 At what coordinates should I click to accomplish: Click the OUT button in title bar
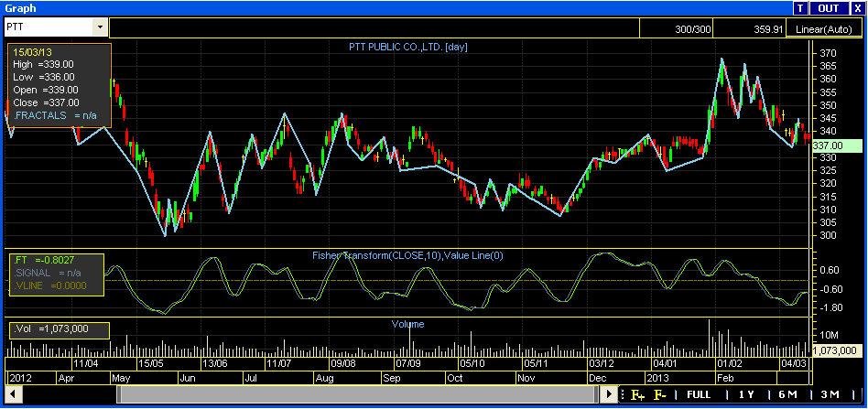click(x=829, y=8)
